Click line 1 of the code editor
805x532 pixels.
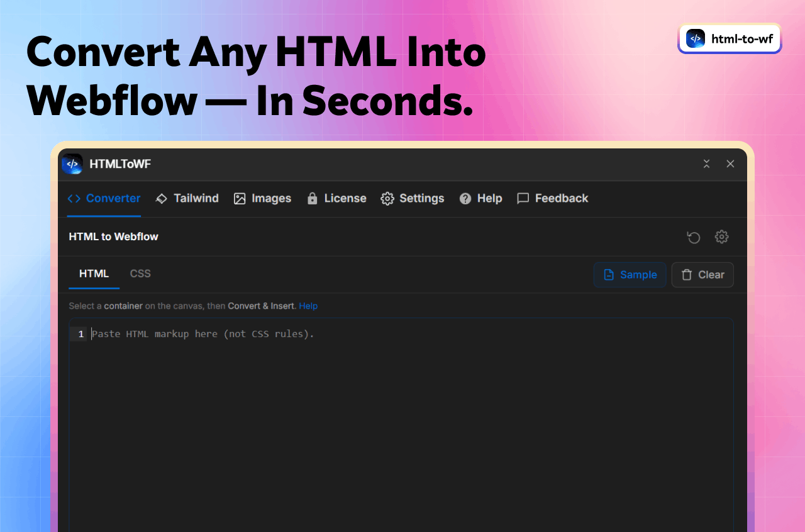pyautogui.click(x=201, y=333)
